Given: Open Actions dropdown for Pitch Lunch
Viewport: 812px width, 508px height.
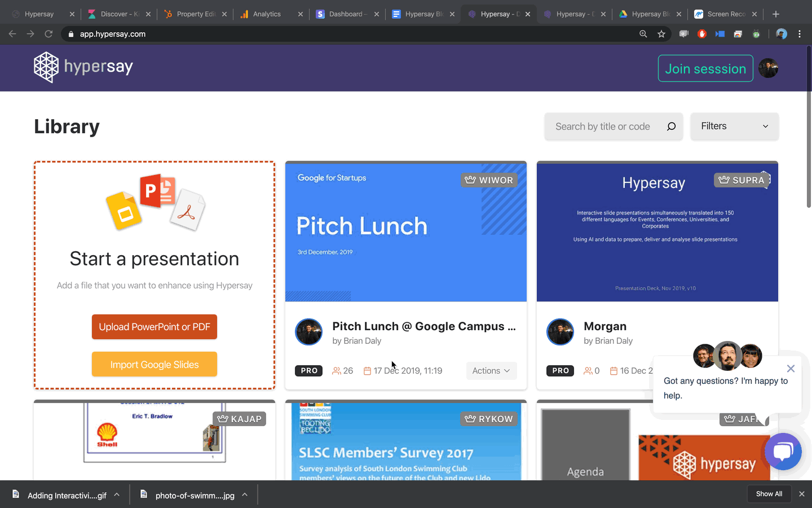Looking at the screenshot, I should (491, 371).
